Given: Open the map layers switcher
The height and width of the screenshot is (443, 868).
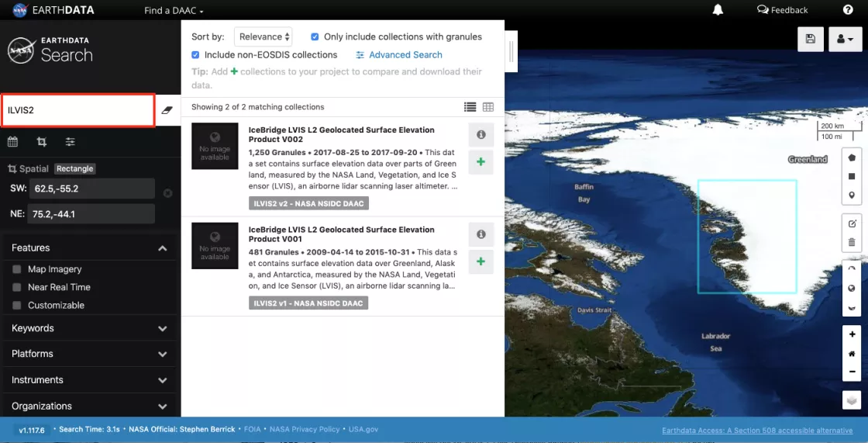Looking at the screenshot, I should (x=852, y=400).
